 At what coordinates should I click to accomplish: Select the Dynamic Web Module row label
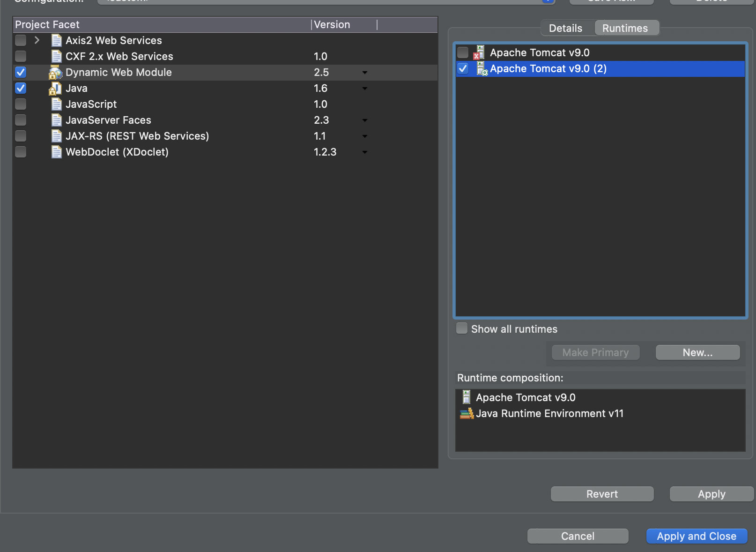[x=119, y=72]
